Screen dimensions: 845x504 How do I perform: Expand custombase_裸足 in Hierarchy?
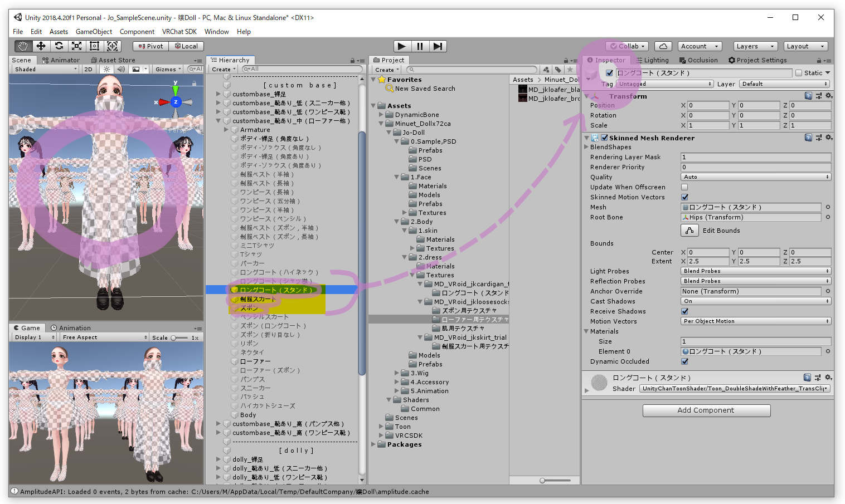(x=218, y=94)
